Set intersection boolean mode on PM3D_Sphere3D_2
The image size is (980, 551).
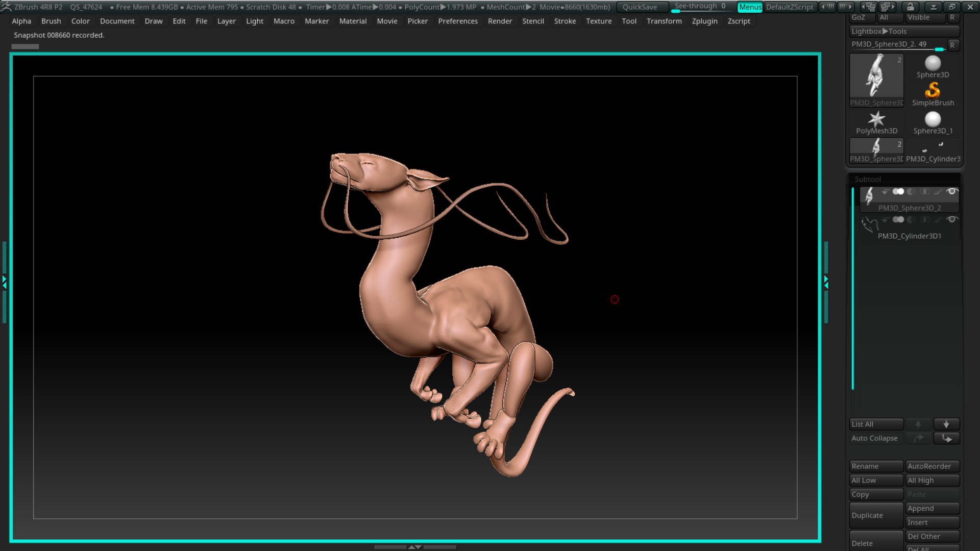(x=925, y=192)
